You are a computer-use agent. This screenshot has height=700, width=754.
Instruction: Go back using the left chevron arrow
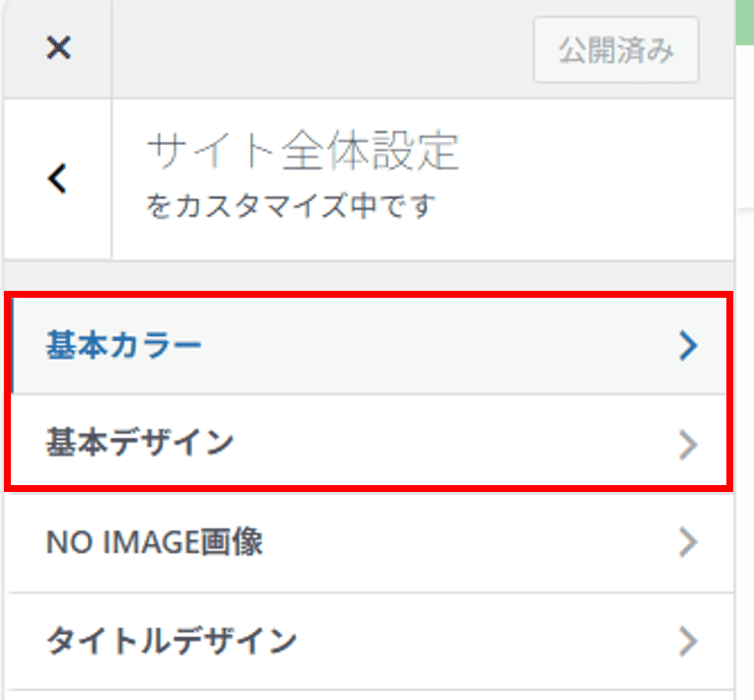click(58, 178)
